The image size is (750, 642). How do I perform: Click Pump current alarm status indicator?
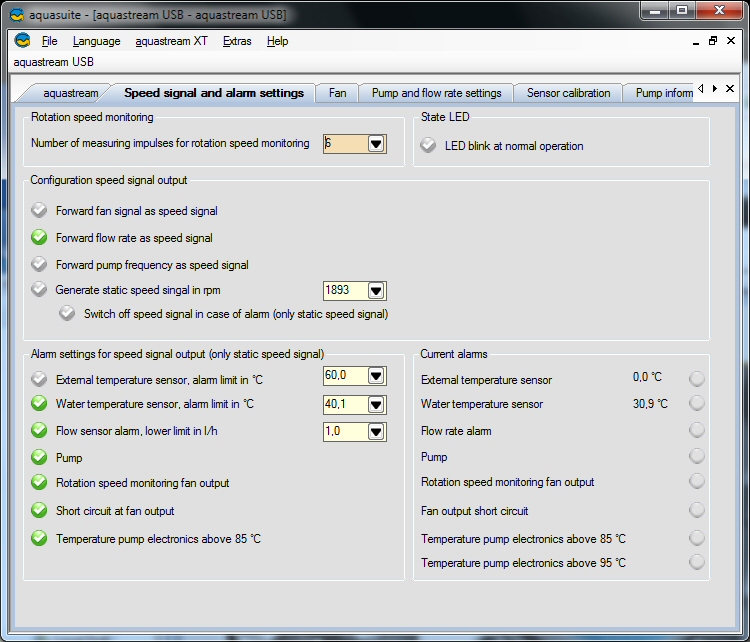point(696,456)
